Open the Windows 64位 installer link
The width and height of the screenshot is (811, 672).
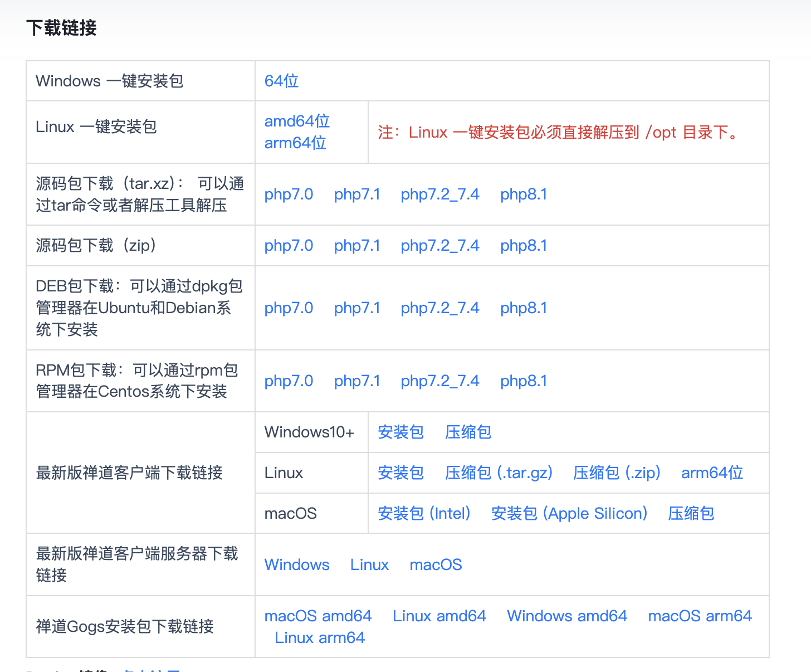pyautogui.click(x=281, y=81)
